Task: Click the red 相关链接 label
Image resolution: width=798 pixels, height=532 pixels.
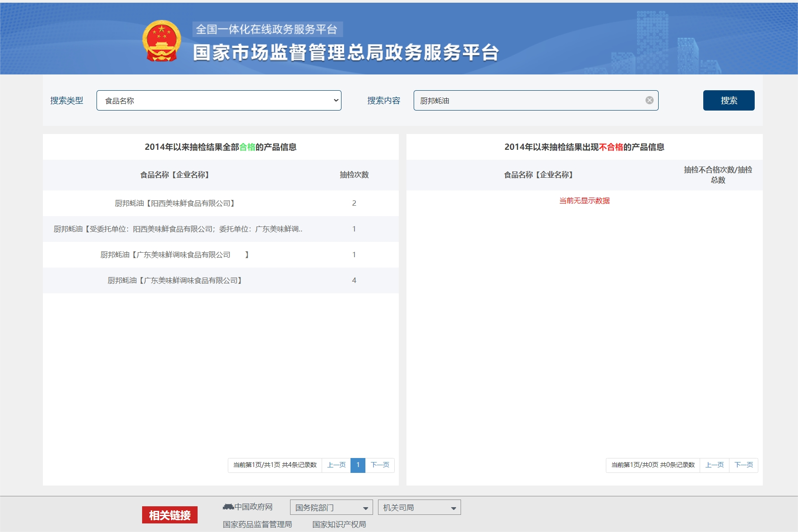Action: coord(170,514)
